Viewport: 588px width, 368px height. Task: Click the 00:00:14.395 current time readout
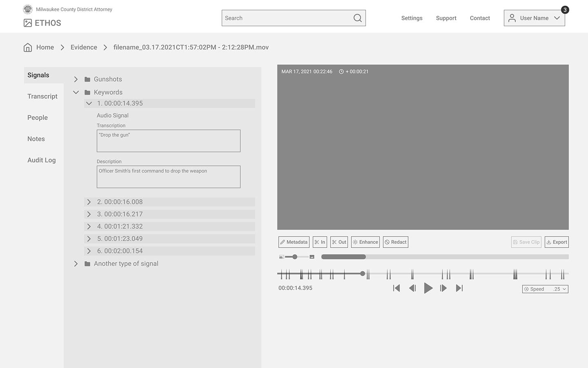(295, 288)
